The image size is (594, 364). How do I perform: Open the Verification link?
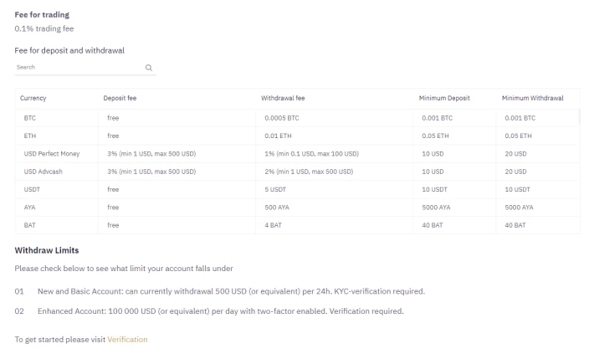click(127, 340)
